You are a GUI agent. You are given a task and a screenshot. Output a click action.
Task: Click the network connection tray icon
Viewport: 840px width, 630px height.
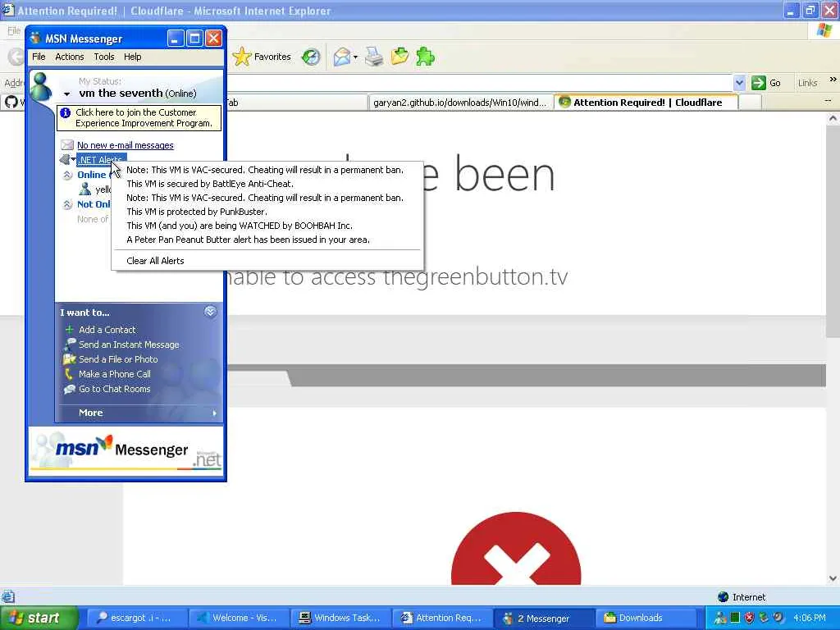click(x=764, y=619)
